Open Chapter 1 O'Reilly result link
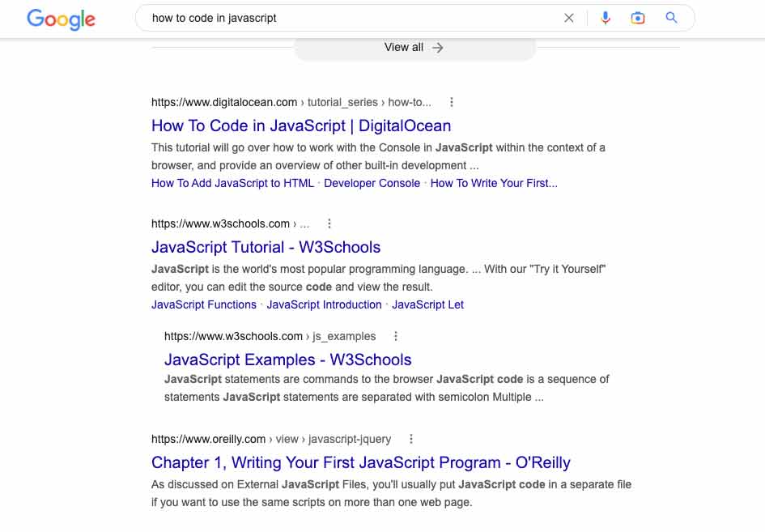Image resolution: width=765 pixels, height=532 pixels. [360, 462]
